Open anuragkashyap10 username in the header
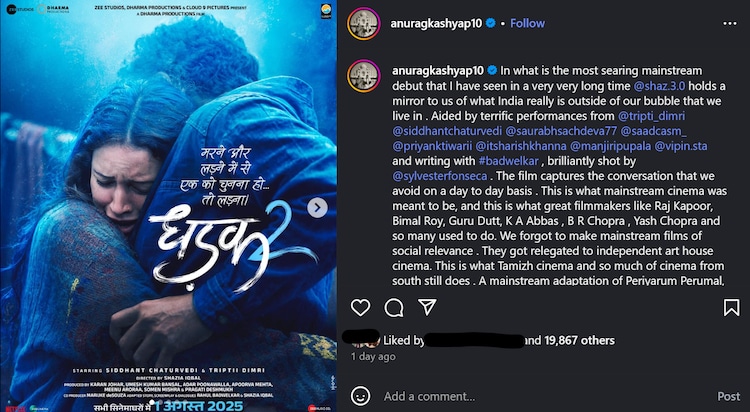Image resolution: width=750 pixels, height=412 pixels. [436, 23]
